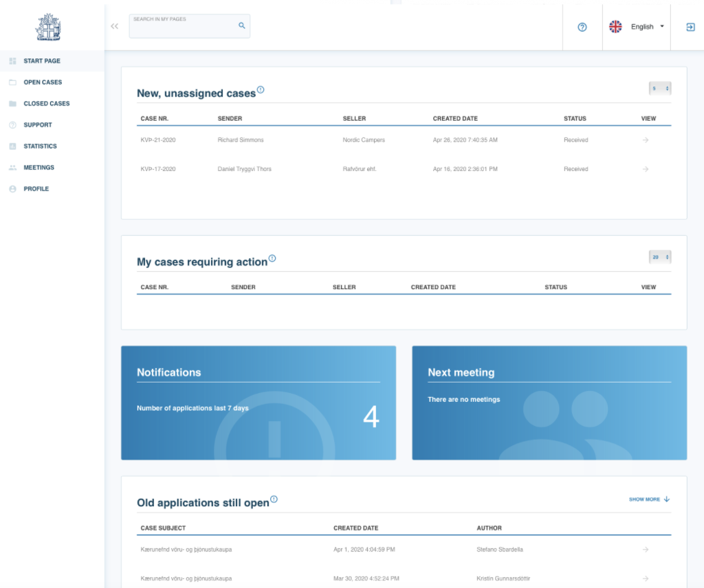704x588 pixels.
Task: Click date Apr 1, 2020 4:04:59 PM
Action: 364,550
